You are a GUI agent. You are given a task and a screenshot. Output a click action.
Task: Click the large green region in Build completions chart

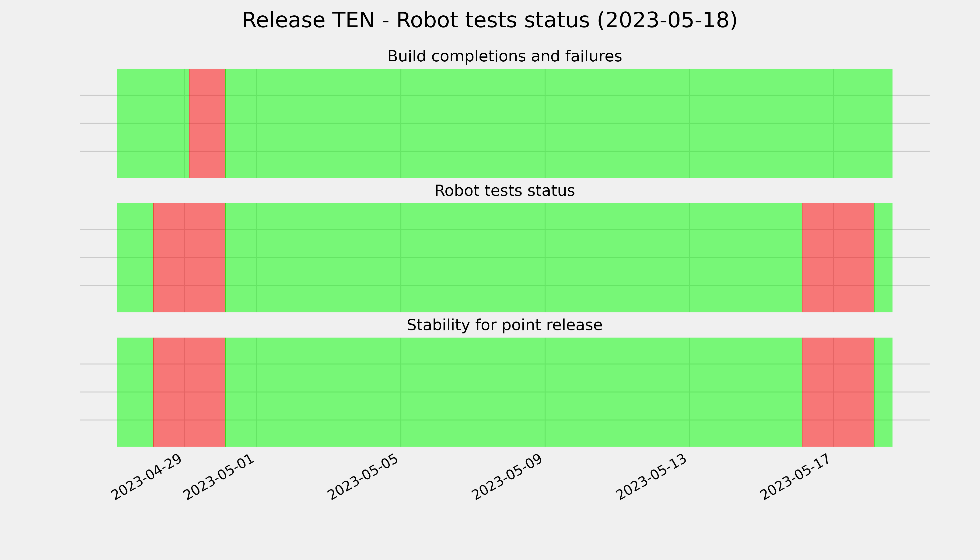click(559, 123)
